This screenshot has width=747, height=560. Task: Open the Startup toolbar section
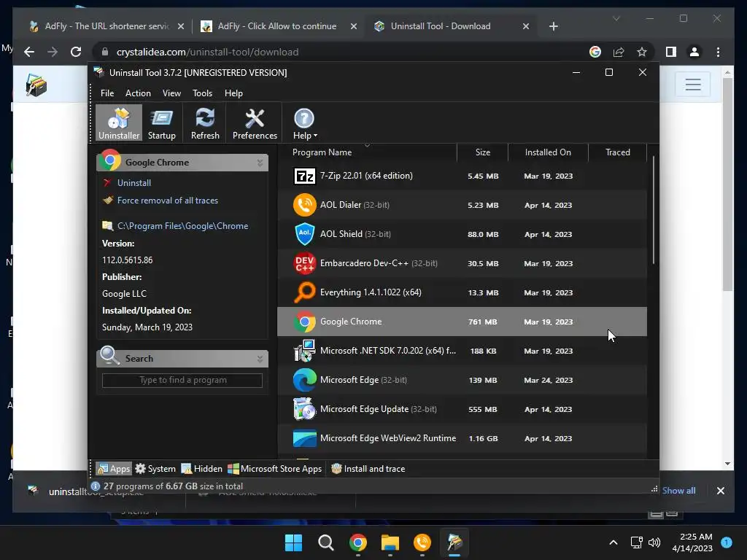click(x=161, y=122)
